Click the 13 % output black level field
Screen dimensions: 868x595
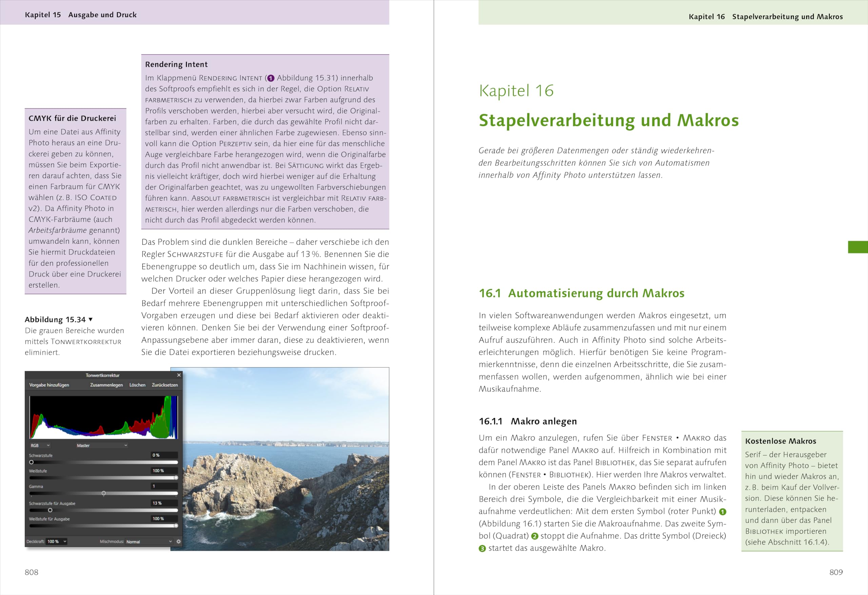164,503
